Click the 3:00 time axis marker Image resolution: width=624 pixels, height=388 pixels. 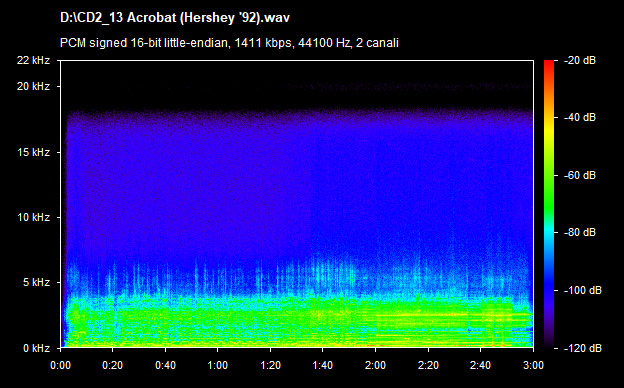[533, 365]
